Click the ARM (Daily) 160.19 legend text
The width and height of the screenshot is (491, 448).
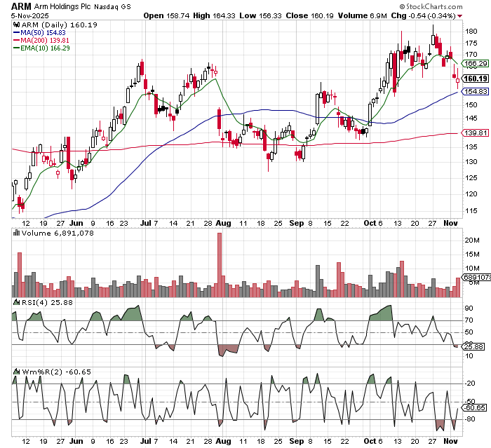[x=59, y=25]
